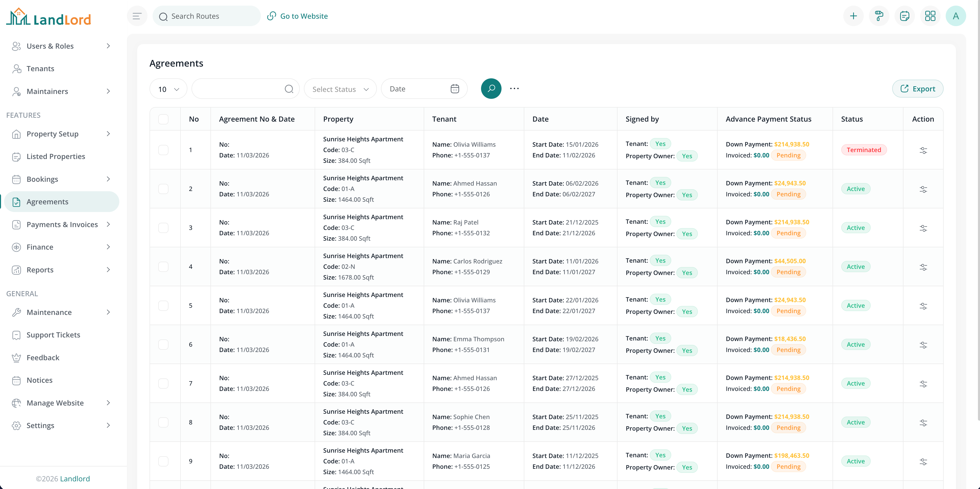Viewport: 980px width, 489px height.
Task: Click the notes icon in the top toolbar
Action: (x=905, y=16)
